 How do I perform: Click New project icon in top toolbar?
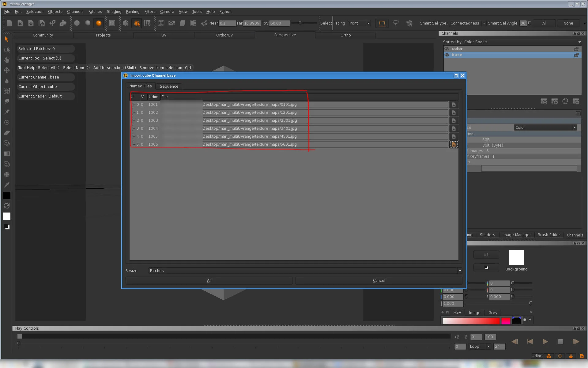coord(9,23)
